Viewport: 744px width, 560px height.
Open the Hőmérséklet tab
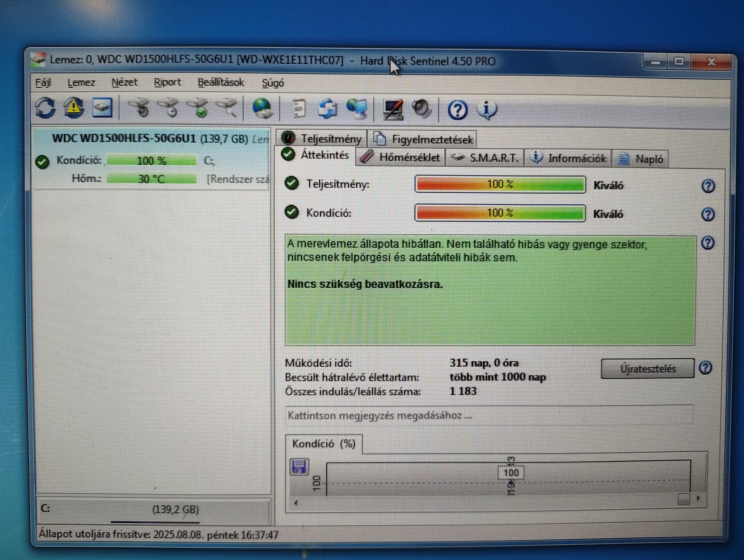tap(400, 157)
